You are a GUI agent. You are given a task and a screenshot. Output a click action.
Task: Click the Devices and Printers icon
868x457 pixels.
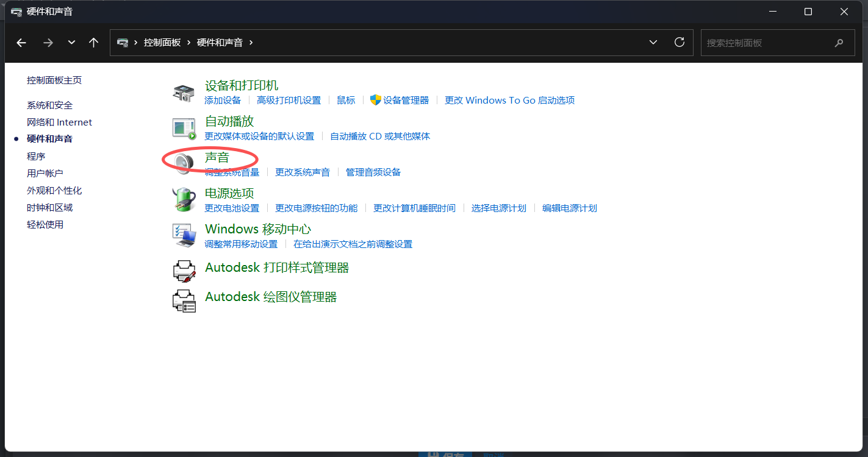[184, 93]
